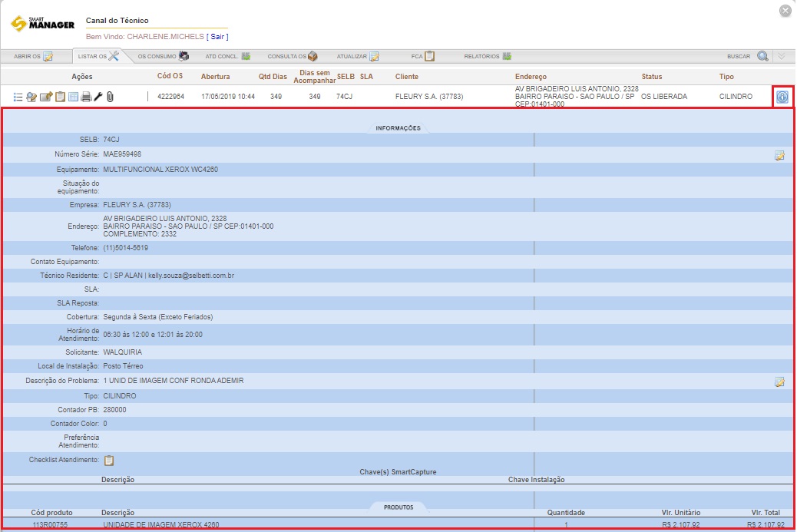
Task: Open the FCA tab
Action: pyautogui.click(x=423, y=56)
